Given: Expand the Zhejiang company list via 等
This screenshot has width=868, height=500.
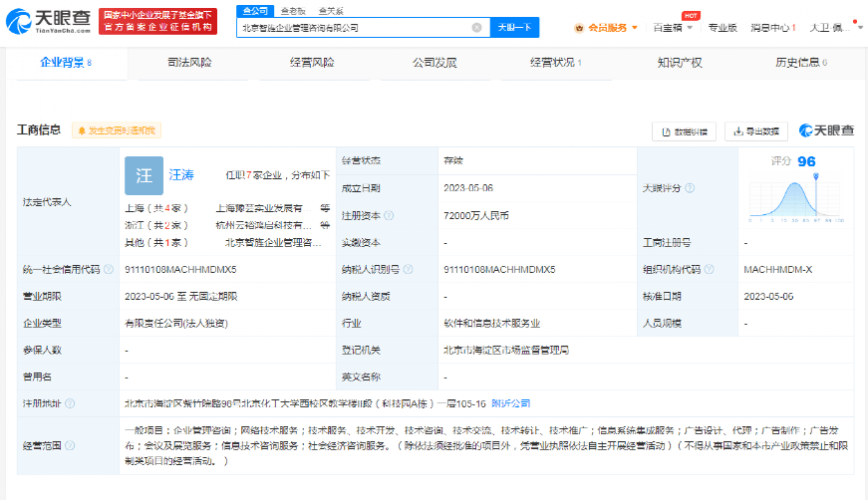Looking at the screenshot, I should point(325,226).
